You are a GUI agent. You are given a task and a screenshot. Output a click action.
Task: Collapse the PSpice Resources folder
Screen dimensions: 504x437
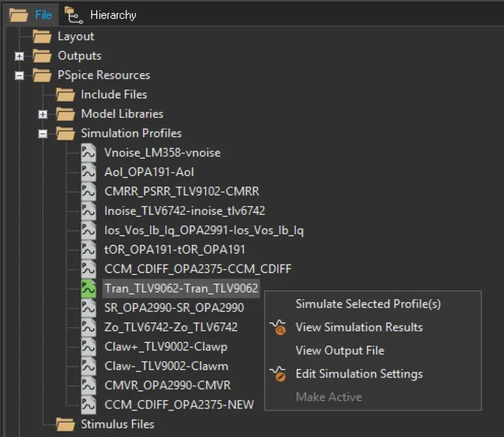(19, 76)
